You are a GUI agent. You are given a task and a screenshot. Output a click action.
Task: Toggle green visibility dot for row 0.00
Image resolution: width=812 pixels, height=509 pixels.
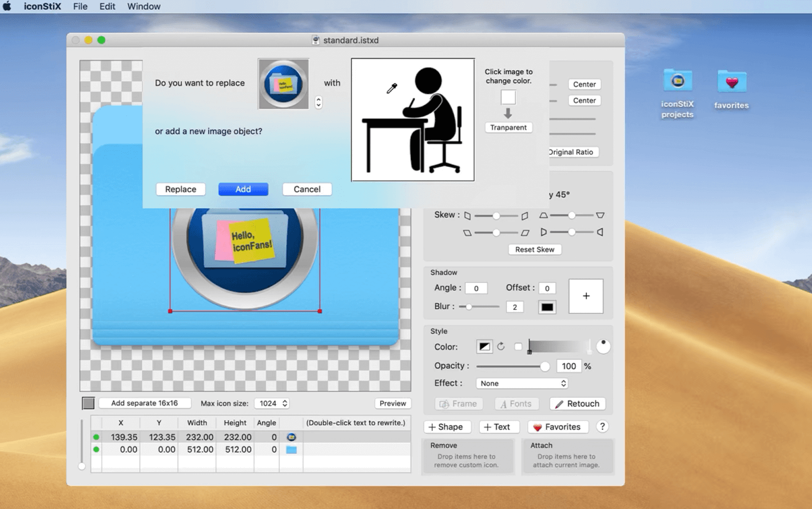[x=96, y=450]
